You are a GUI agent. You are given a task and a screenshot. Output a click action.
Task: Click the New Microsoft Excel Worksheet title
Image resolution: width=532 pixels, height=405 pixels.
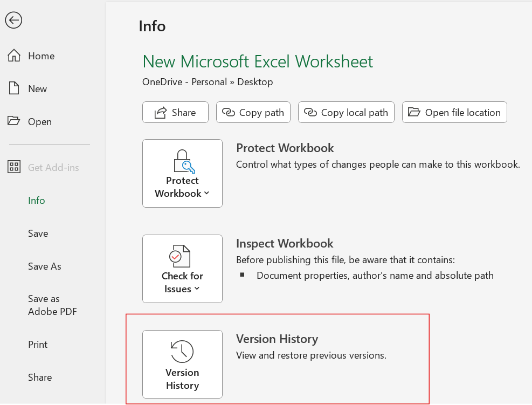point(258,61)
